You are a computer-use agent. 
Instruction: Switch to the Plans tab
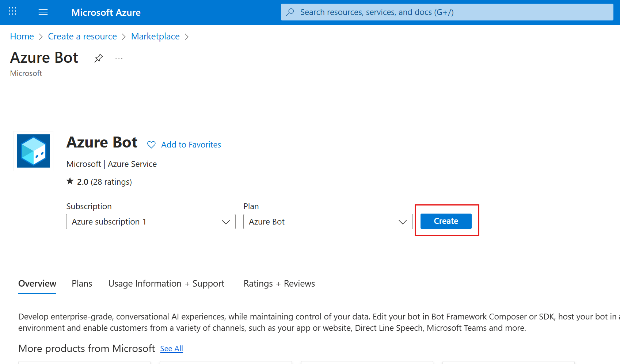pyautogui.click(x=81, y=283)
